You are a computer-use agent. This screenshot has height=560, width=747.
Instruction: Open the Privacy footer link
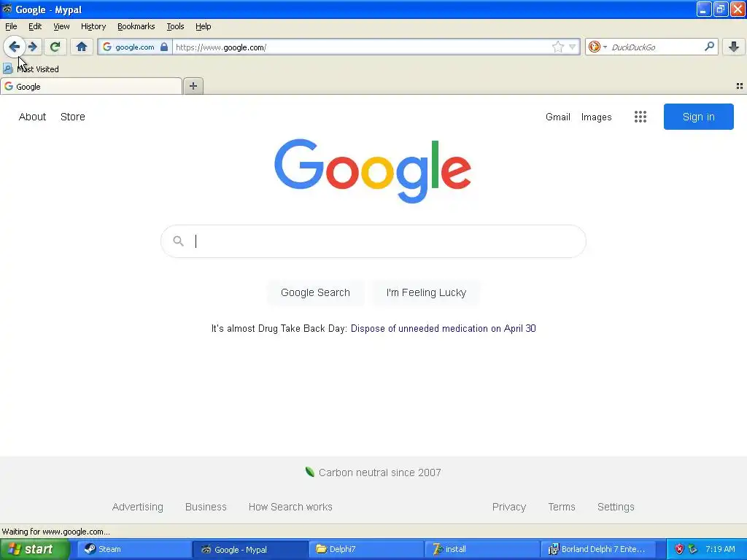[509, 507]
